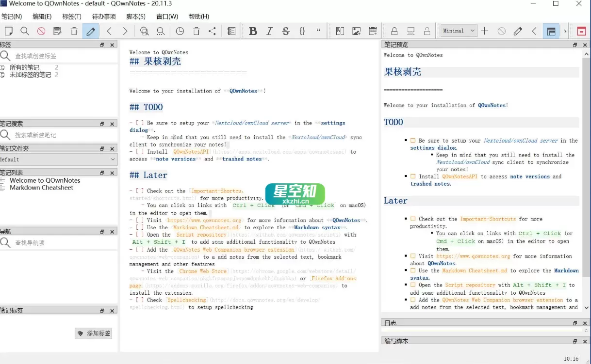Open the 脚本(S) menu

[x=136, y=16]
